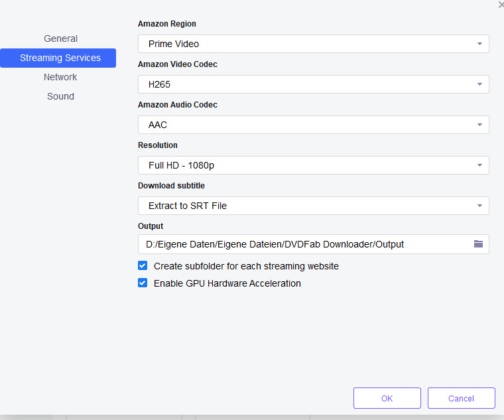Viewport: 504px width, 420px height.
Task: Go to the Sound settings tab
Action: point(60,96)
